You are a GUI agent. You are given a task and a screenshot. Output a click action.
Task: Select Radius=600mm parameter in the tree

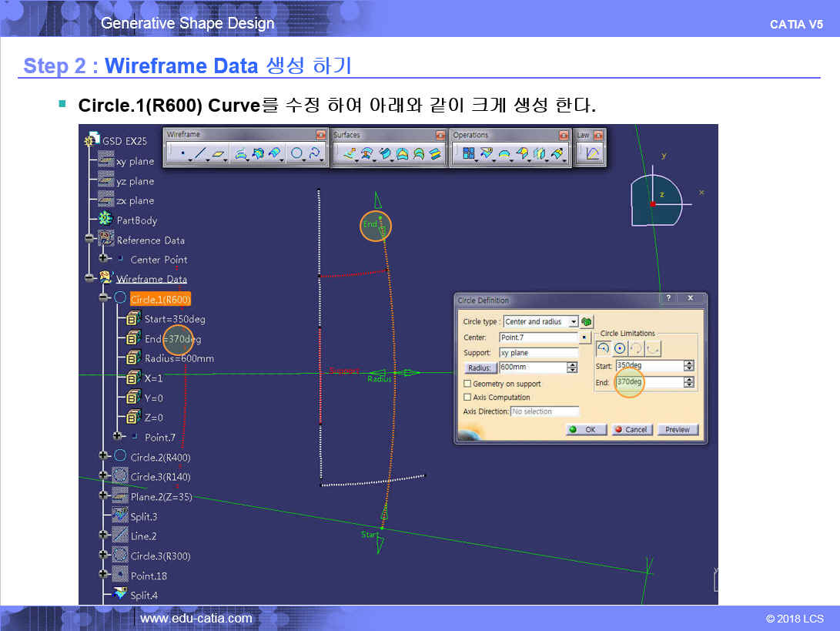pyautogui.click(x=179, y=358)
